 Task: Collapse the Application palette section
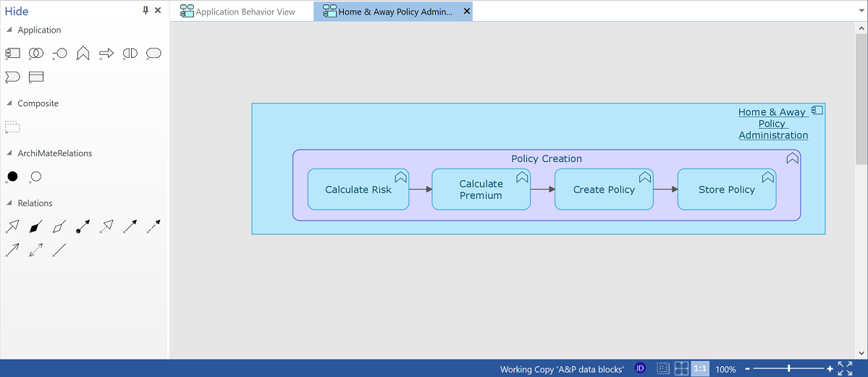[9, 30]
